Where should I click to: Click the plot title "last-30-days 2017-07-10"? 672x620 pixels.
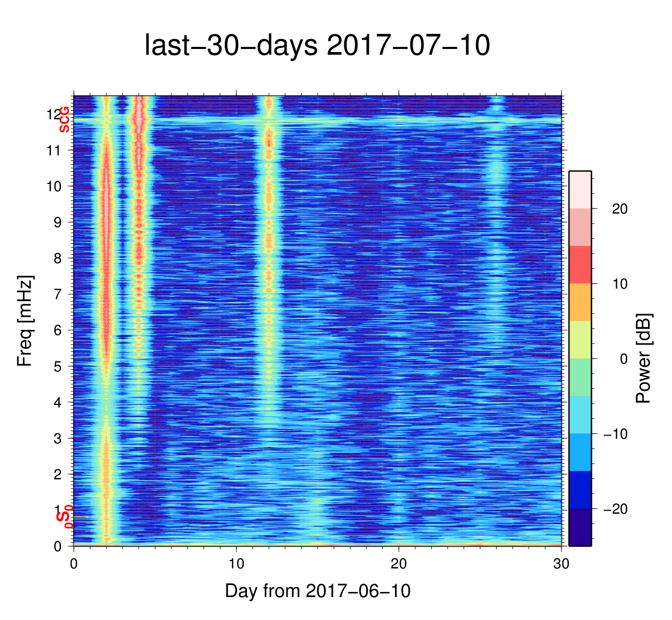[317, 46]
